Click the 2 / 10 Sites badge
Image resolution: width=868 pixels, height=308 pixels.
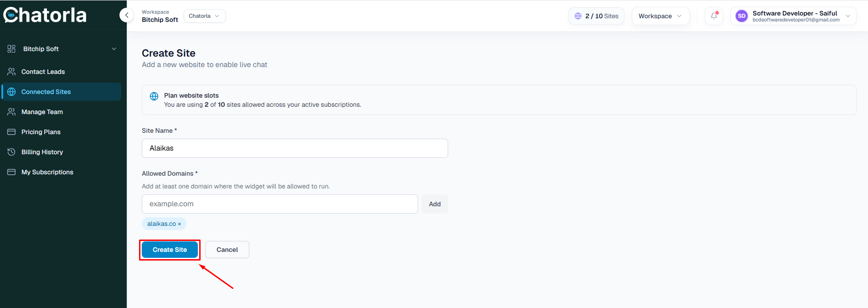[596, 16]
